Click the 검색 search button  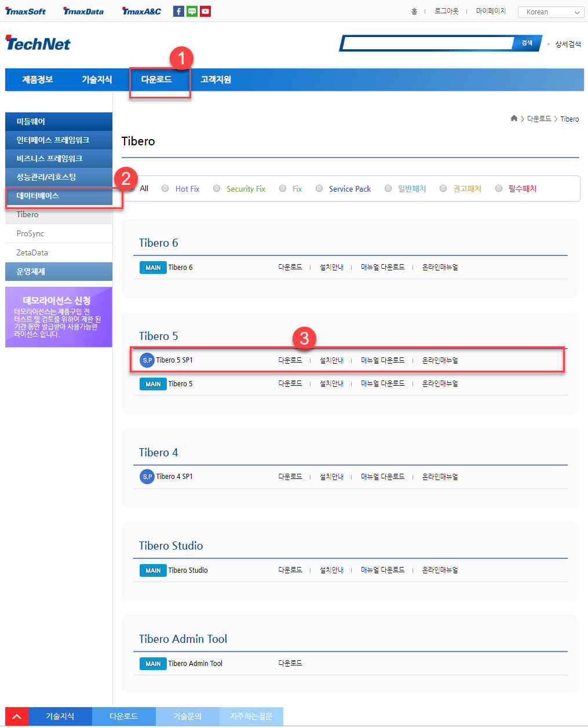pyautogui.click(x=527, y=43)
